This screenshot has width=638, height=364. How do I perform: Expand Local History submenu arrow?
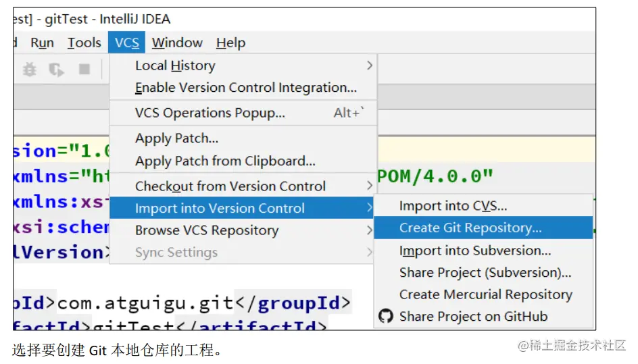coord(369,66)
